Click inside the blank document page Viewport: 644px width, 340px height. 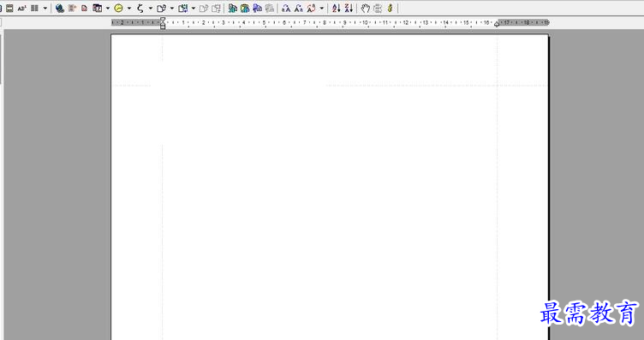pyautogui.click(x=330, y=187)
